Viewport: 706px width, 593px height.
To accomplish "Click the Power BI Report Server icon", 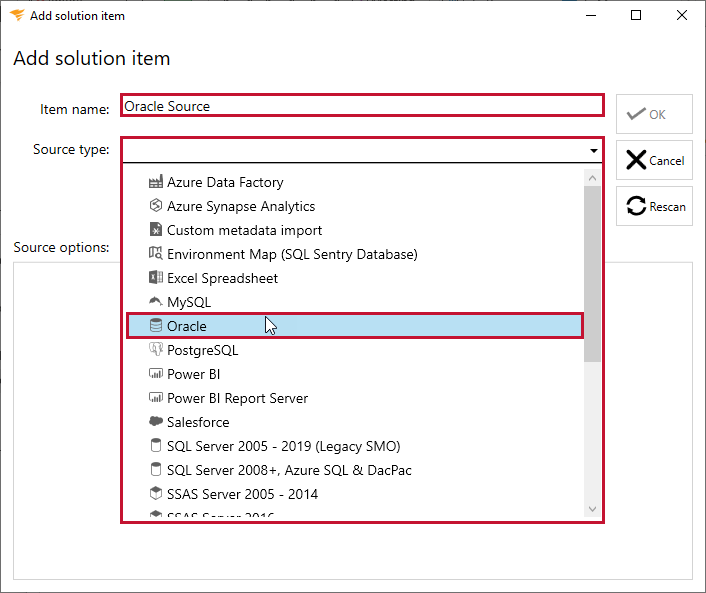I will (155, 397).
